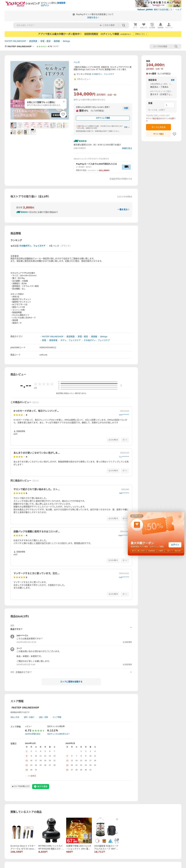Image resolution: width=186 pixels, height=868 pixels.
Task: Click 違反申告の申請をする link
Action: (x=121, y=179)
